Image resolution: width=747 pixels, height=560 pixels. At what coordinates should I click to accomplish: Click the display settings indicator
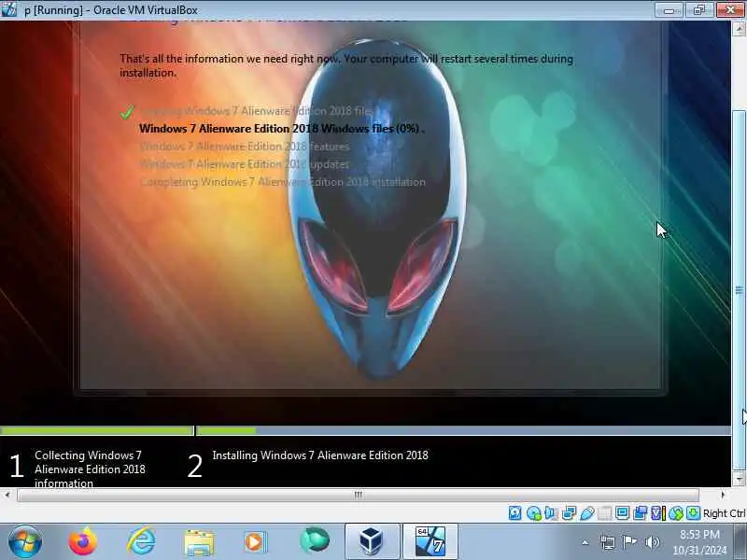tap(622, 512)
